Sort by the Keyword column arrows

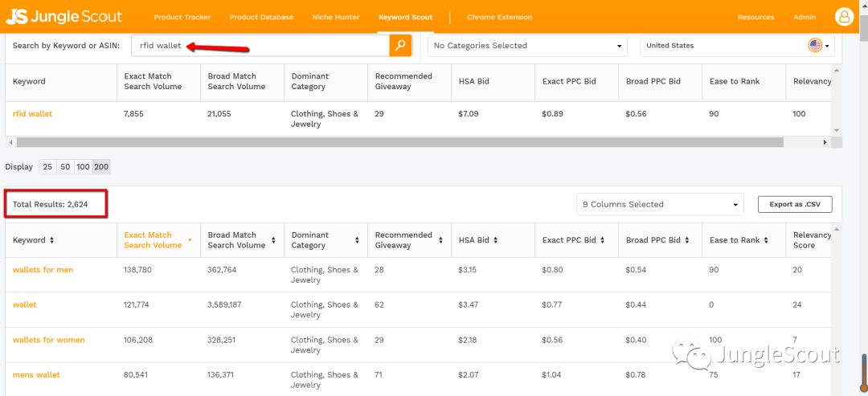click(x=52, y=240)
